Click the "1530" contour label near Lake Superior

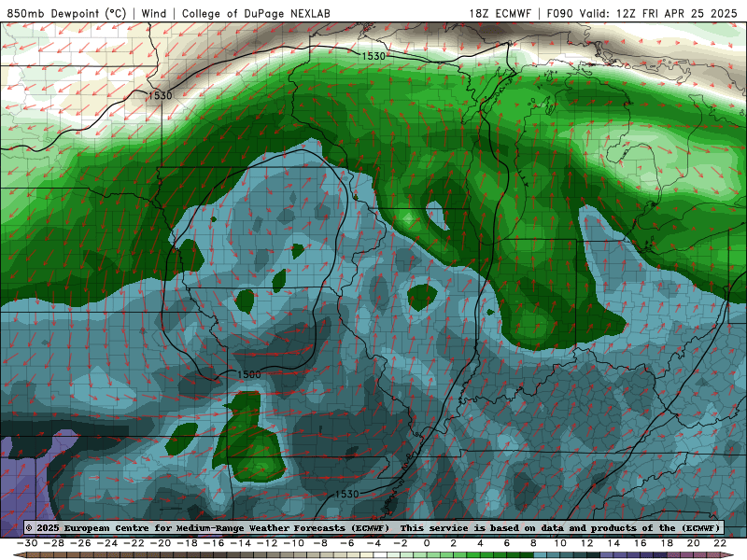[373, 56]
